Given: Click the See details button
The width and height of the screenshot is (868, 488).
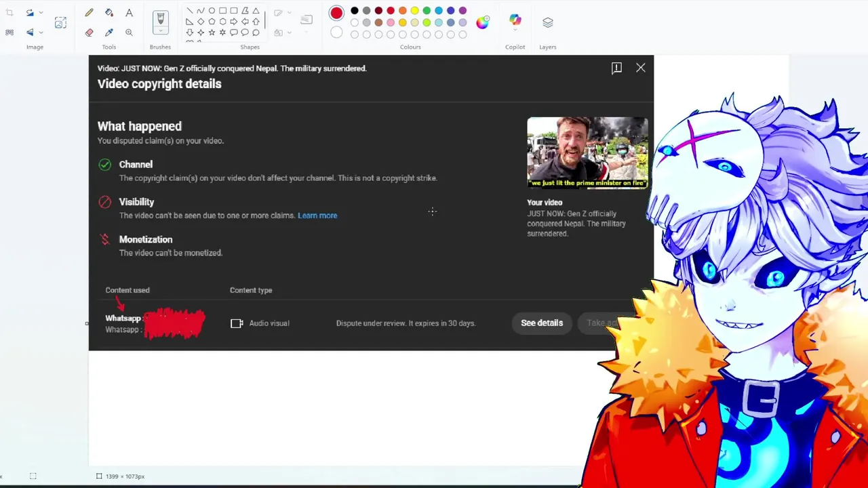Looking at the screenshot, I should 542,323.
